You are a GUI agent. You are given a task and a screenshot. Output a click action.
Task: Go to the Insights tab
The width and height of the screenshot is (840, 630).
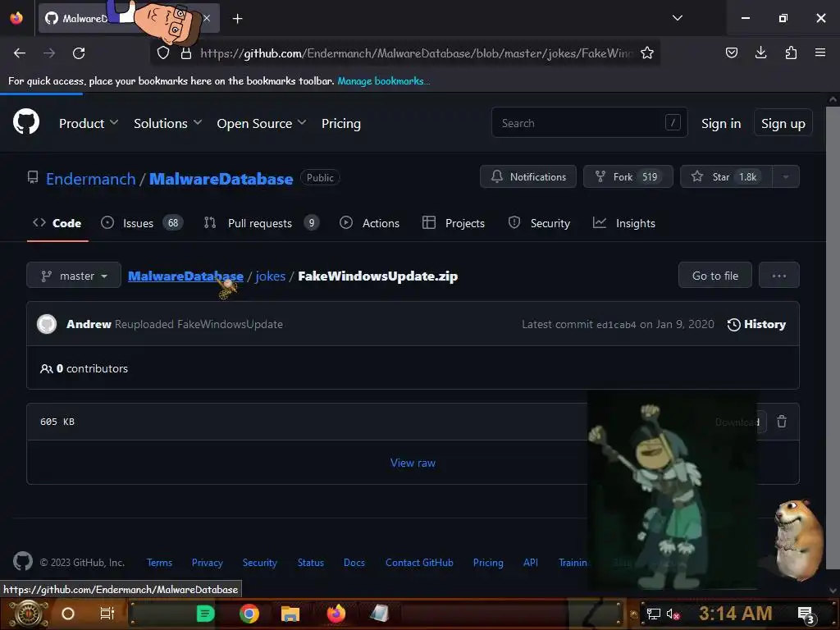click(x=624, y=223)
